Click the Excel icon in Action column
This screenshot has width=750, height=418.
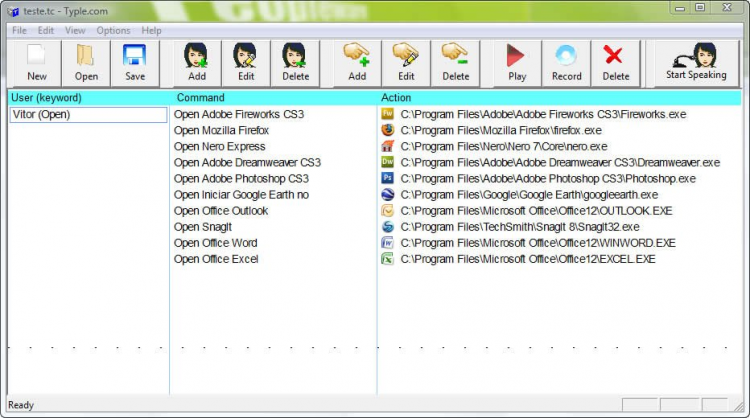click(x=387, y=259)
